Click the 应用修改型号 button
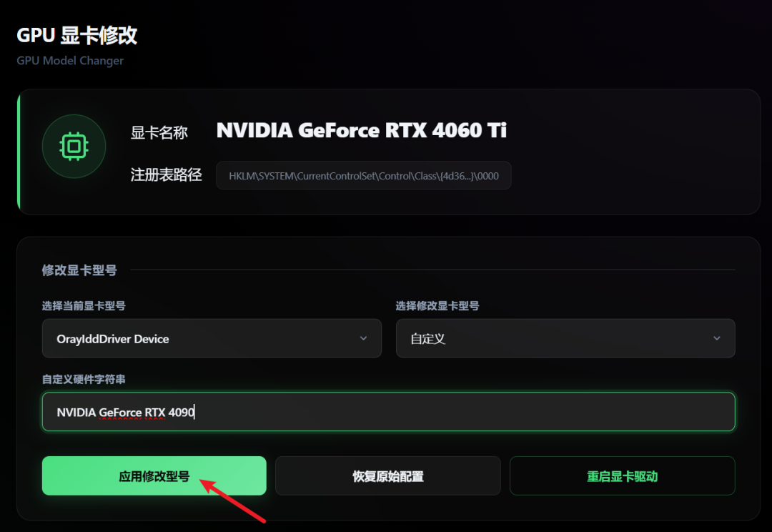The height and width of the screenshot is (532, 772). 154,476
